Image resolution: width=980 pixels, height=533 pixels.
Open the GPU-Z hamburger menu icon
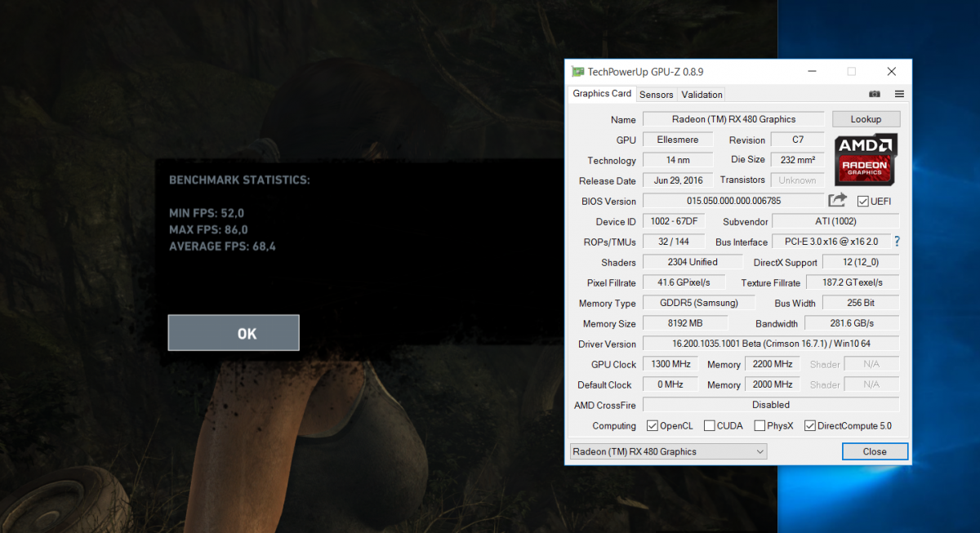[899, 94]
